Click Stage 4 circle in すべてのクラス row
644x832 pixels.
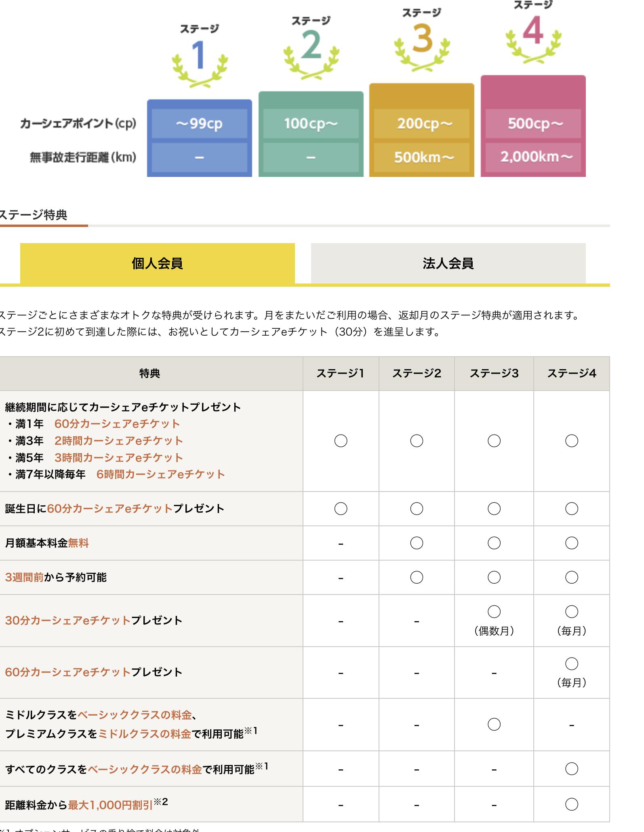click(572, 769)
